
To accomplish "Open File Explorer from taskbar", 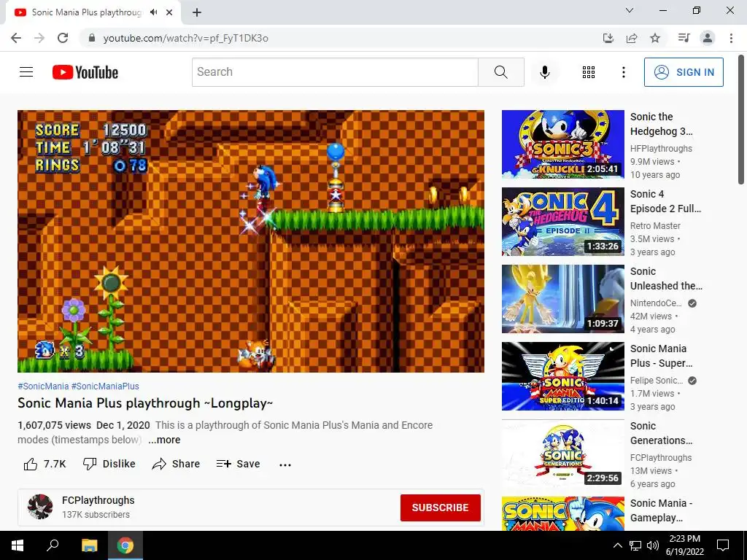I will 89,545.
